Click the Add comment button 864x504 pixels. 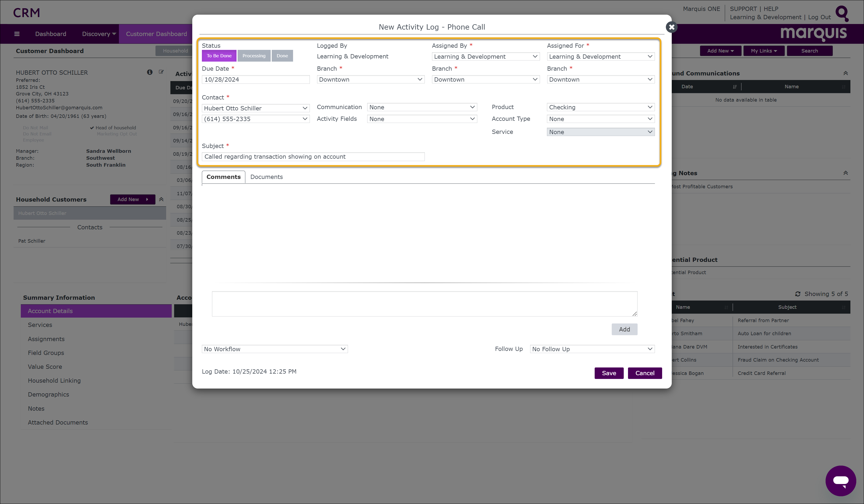[x=624, y=330]
